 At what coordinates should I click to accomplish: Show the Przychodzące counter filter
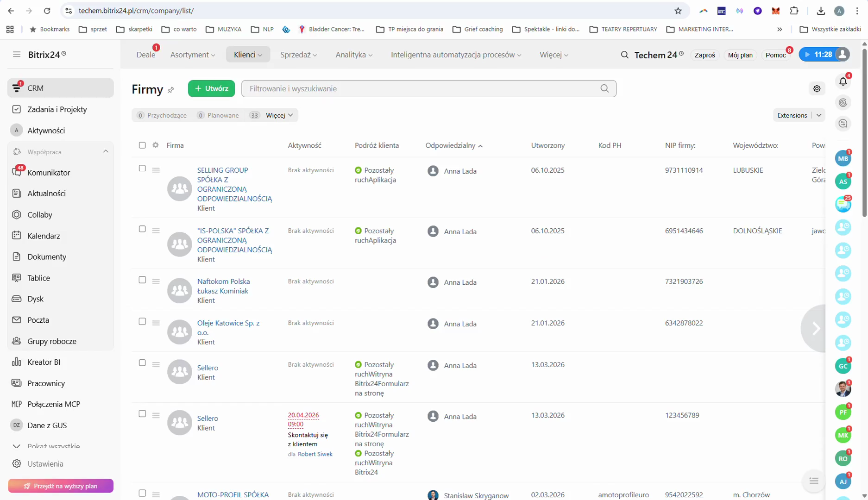[162, 115]
